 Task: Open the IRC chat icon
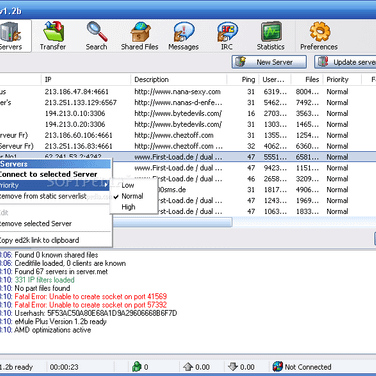click(227, 36)
